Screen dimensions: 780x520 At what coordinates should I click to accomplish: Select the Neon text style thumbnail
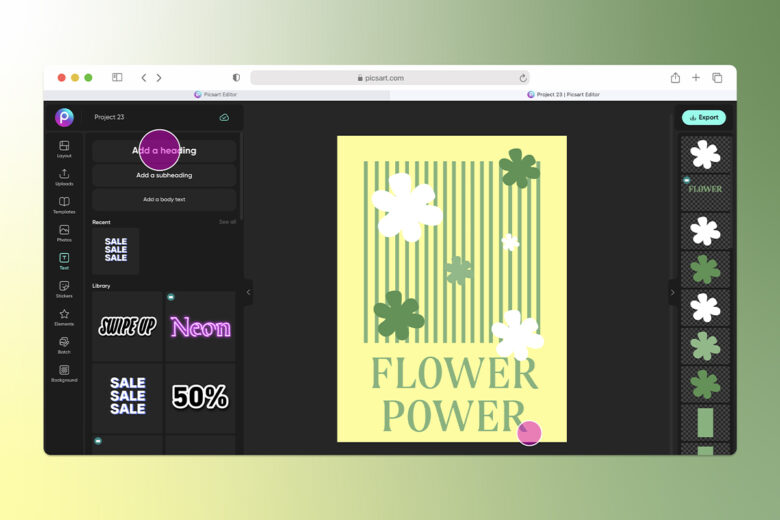pos(200,326)
